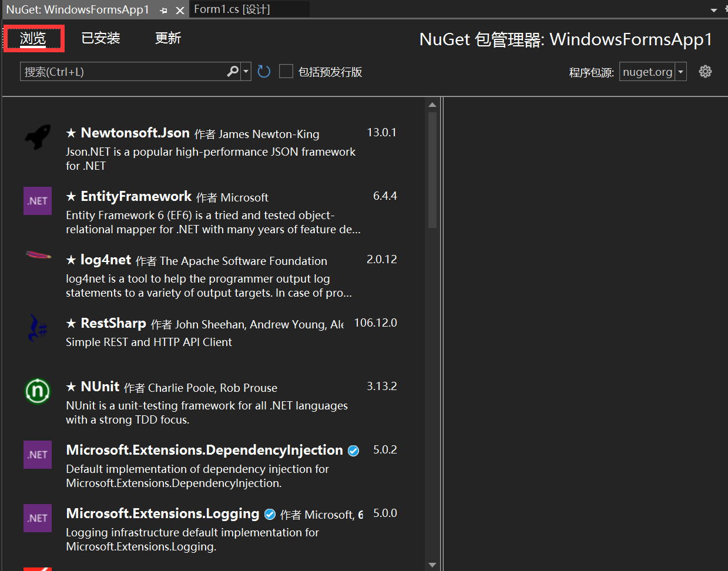Toggle the pin on the NuGet tab

tap(162, 9)
